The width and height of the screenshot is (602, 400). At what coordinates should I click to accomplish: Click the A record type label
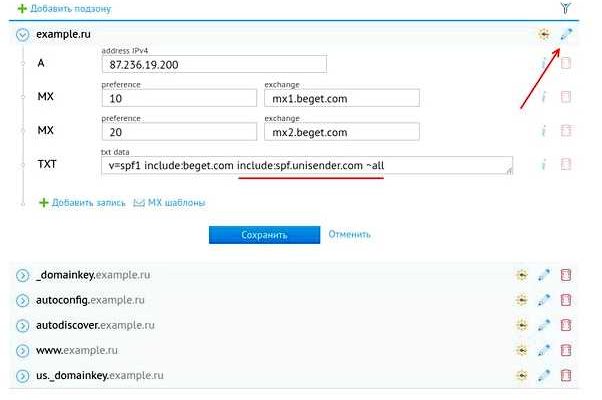click(41, 63)
